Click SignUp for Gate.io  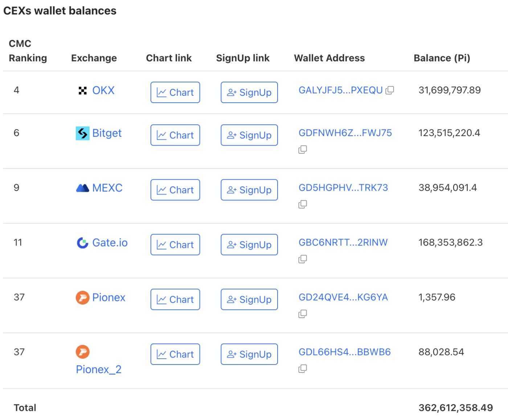pyautogui.click(x=249, y=244)
